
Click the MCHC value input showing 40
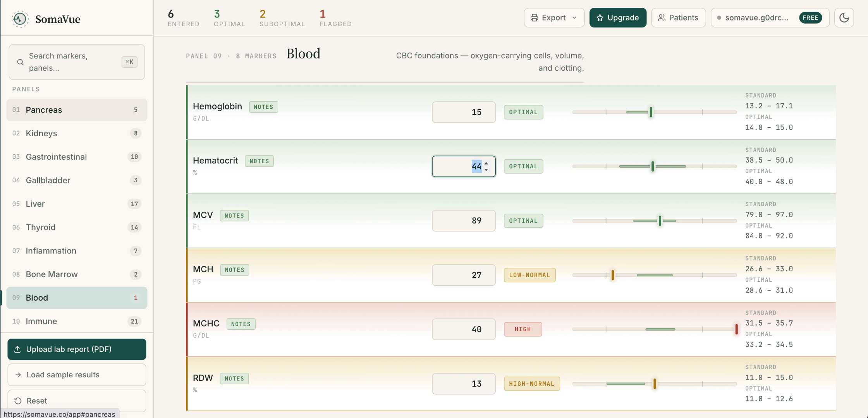[464, 329]
